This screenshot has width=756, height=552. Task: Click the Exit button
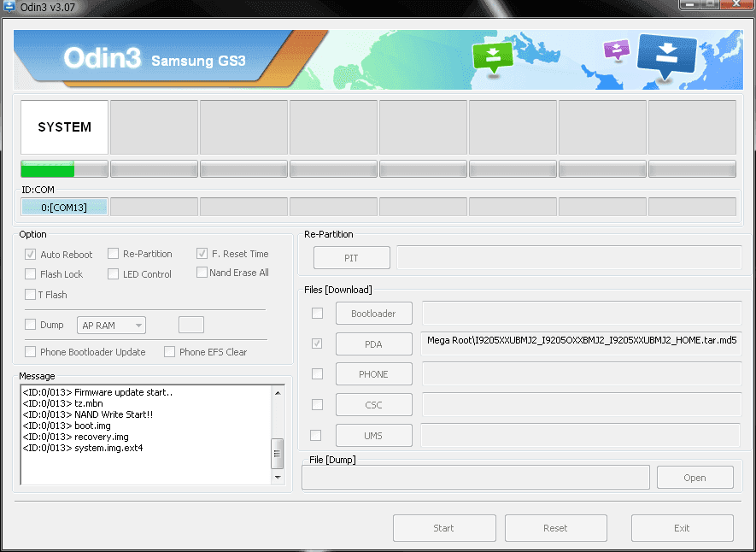[x=683, y=528]
